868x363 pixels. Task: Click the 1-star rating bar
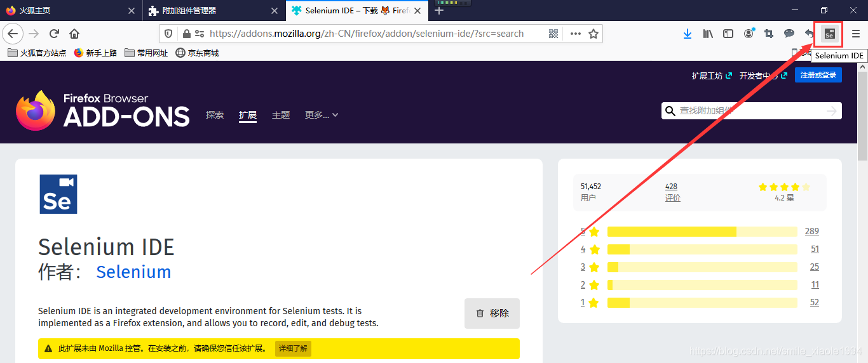click(x=702, y=303)
